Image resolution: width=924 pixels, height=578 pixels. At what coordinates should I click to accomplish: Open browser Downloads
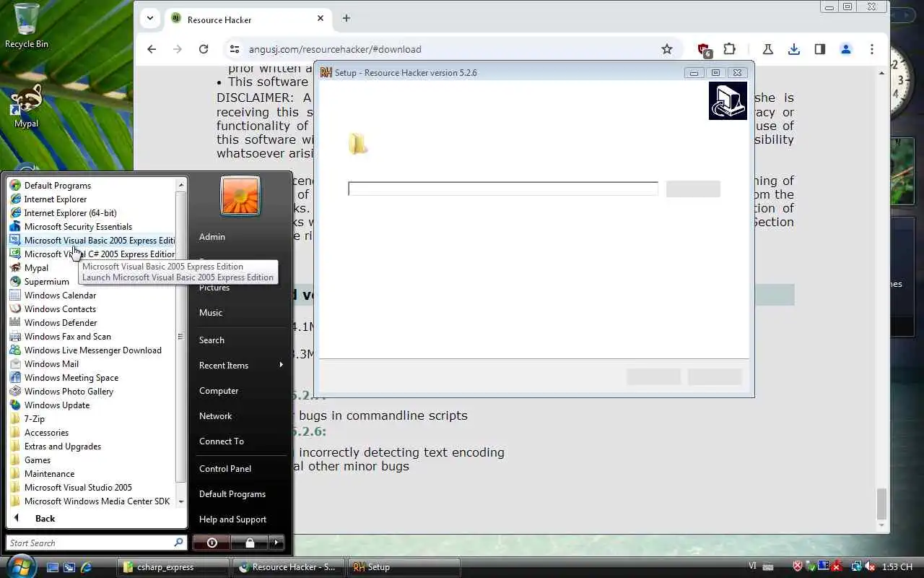[x=794, y=49]
